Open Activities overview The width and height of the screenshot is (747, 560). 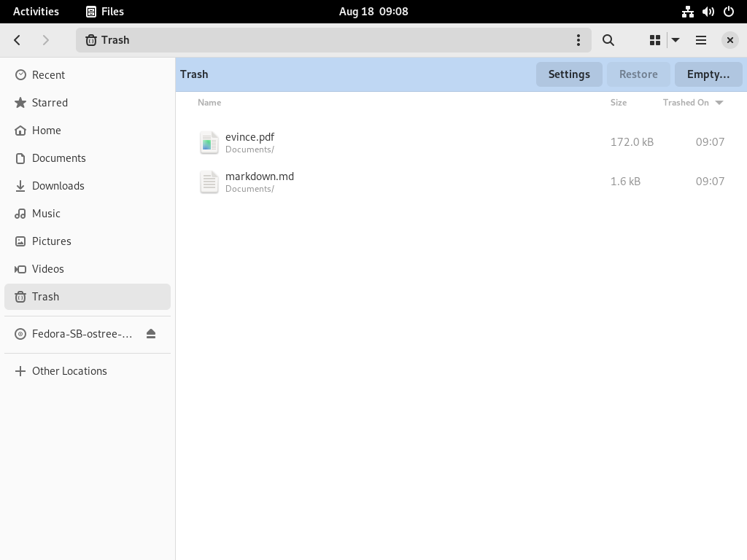click(36, 12)
